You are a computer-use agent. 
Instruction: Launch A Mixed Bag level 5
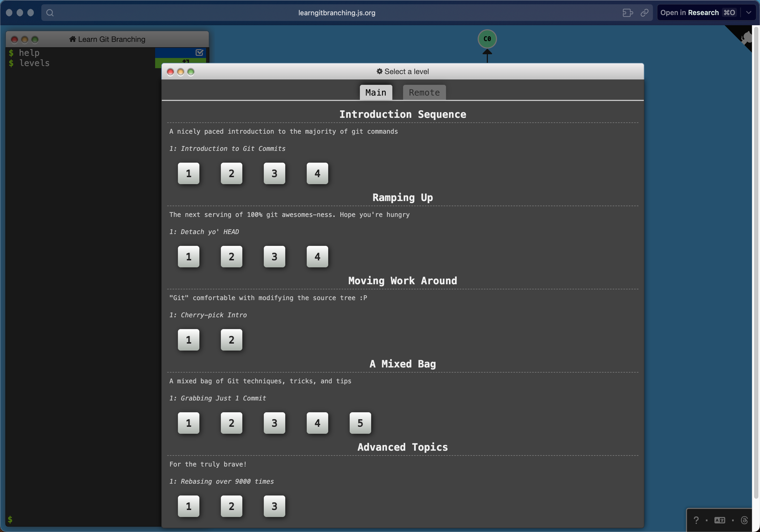[x=360, y=423]
